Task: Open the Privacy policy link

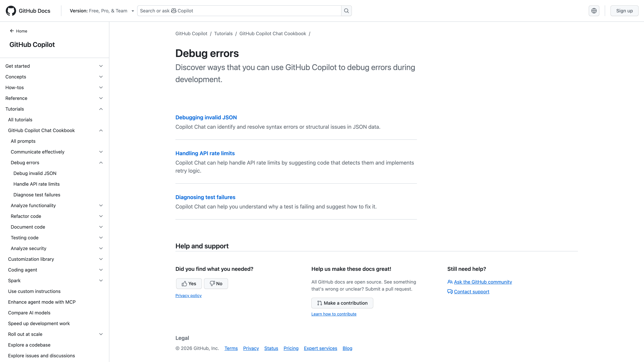Action: tap(188, 295)
